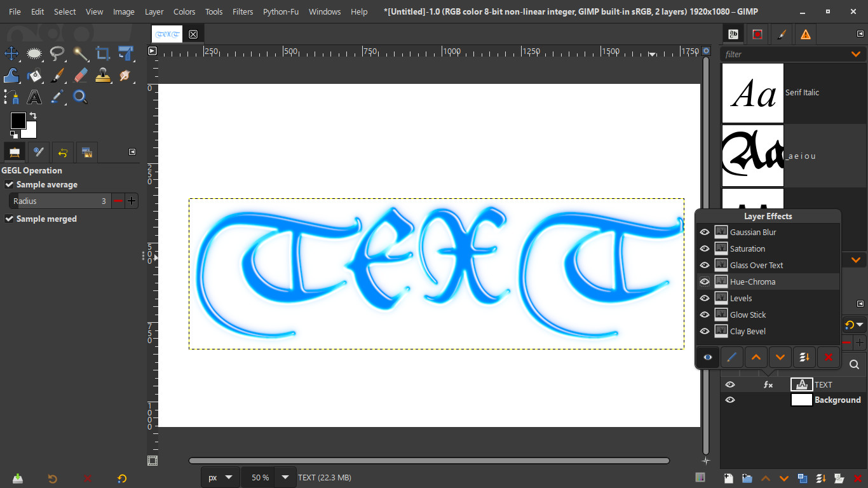Select the Color Picker tool
Viewport: 868px width, 488px height.
(57, 97)
